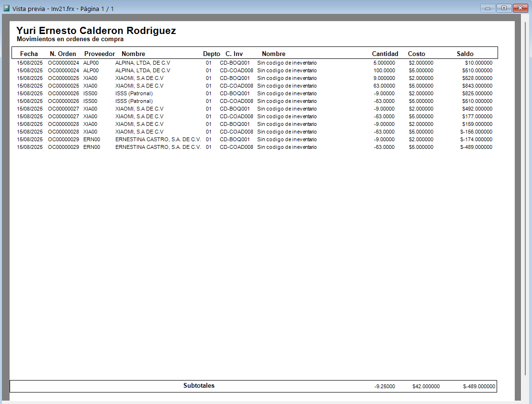Viewport: 532px width, 404px height.
Task: Click $-489.000000 in the Subtotales row
Action: [479, 386]
